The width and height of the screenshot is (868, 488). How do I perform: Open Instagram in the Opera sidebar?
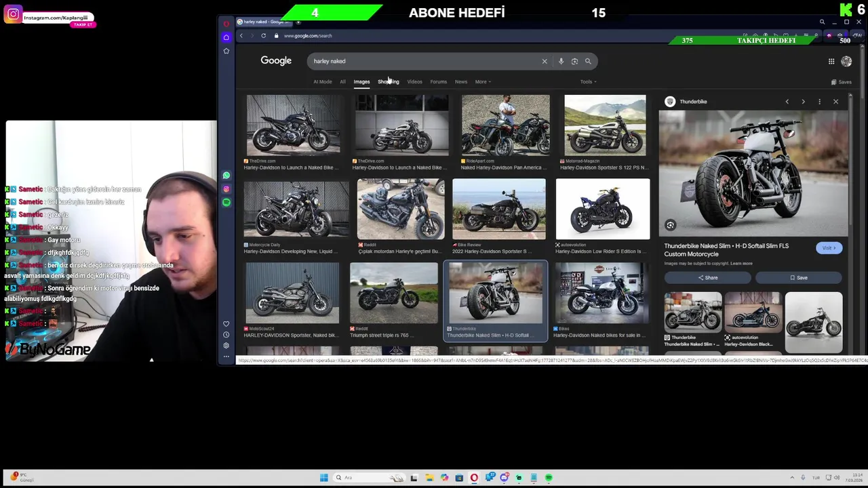tap(226, 189)
